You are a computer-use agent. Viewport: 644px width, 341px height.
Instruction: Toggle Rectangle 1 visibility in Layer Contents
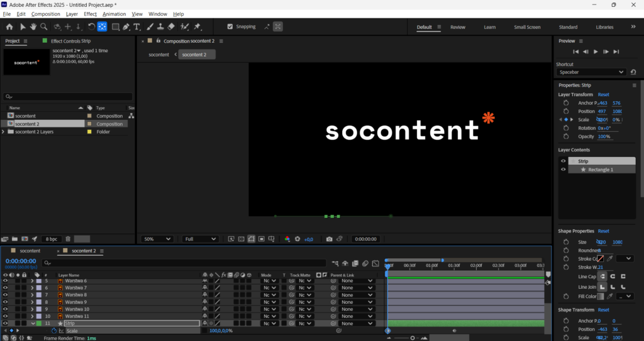pos(563,170)
